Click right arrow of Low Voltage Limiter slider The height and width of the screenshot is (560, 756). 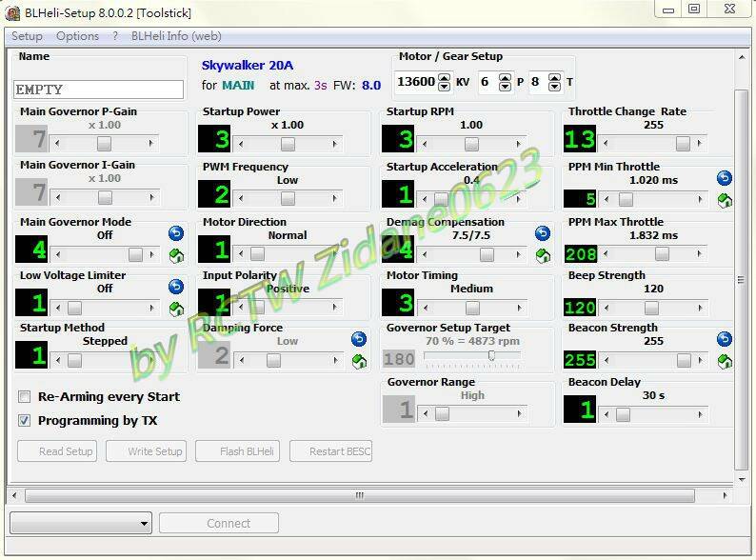coord(152,308)
